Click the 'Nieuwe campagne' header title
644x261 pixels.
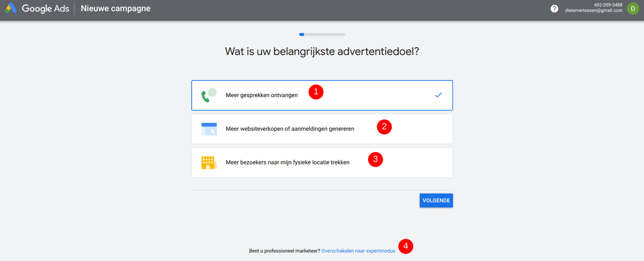[x=115, y=9]
